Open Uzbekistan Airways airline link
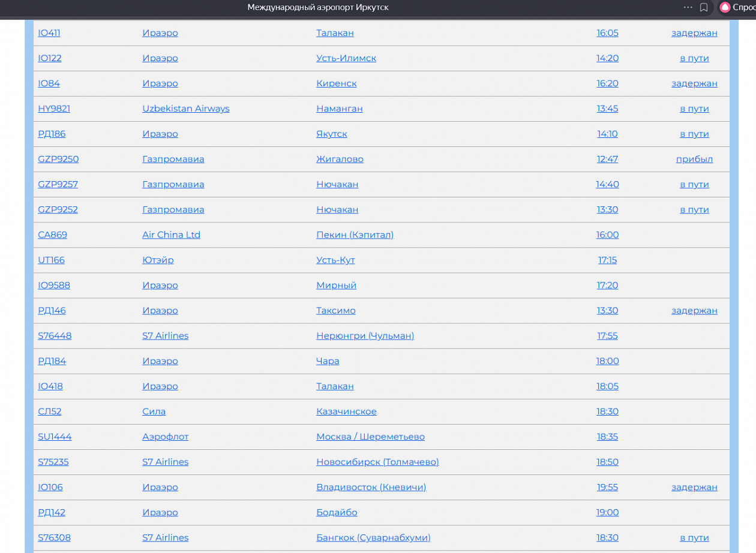This screenshot has width=756, height=553. pyautogui.click(x=185, y=109)
